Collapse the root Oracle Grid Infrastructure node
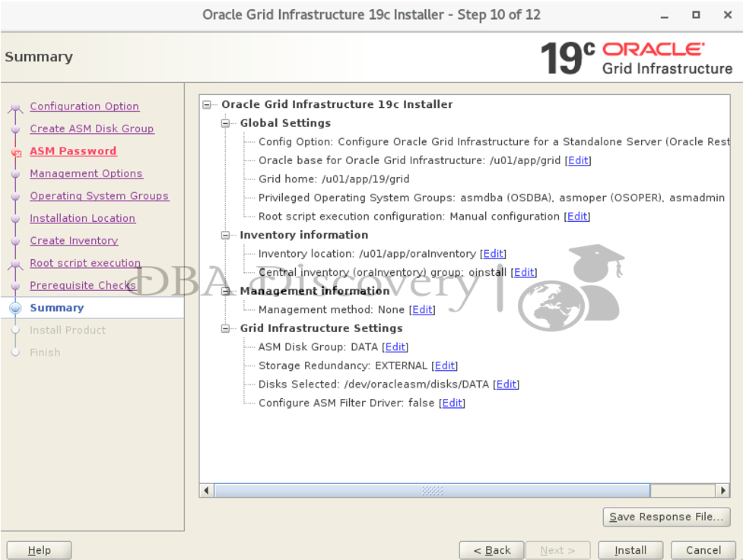743x560 pixels. [x=207, y=105]
